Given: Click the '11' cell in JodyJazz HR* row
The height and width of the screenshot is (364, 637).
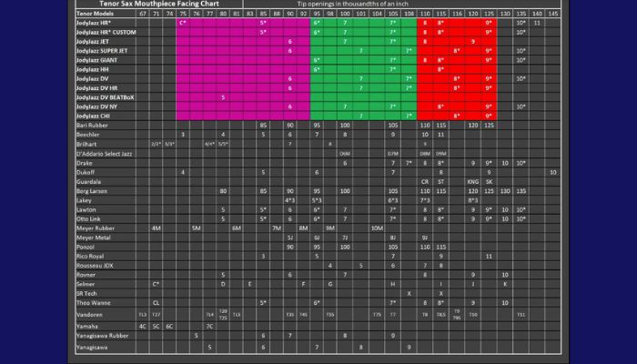Looking at the screenshot, I should [537, 23].
